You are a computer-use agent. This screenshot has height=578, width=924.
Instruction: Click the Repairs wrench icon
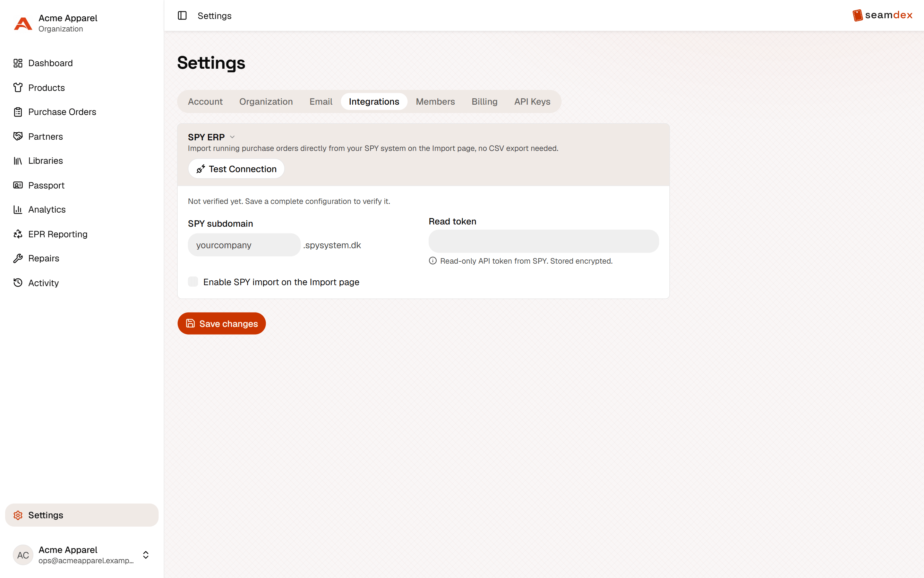pos(18,258)
